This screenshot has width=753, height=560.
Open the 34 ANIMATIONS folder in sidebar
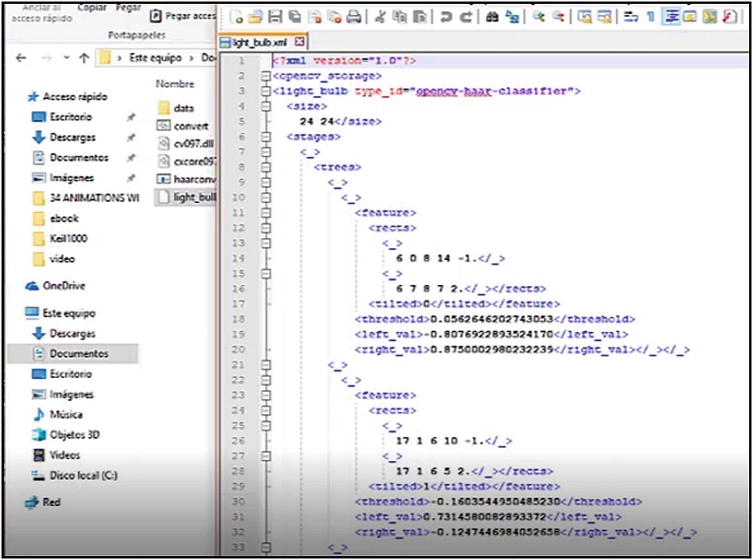pyautogui.click(x=86, y=198)
